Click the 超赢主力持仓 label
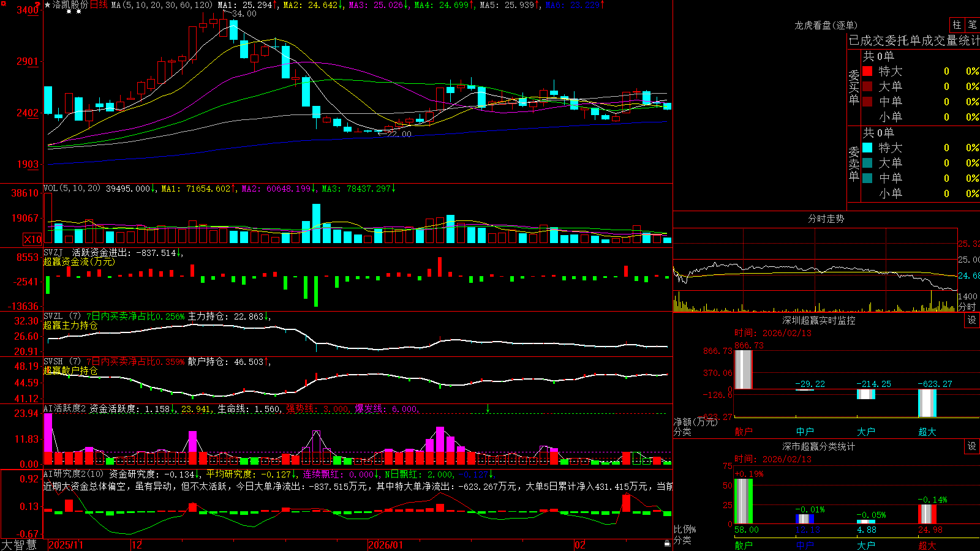 pos(70,326)
